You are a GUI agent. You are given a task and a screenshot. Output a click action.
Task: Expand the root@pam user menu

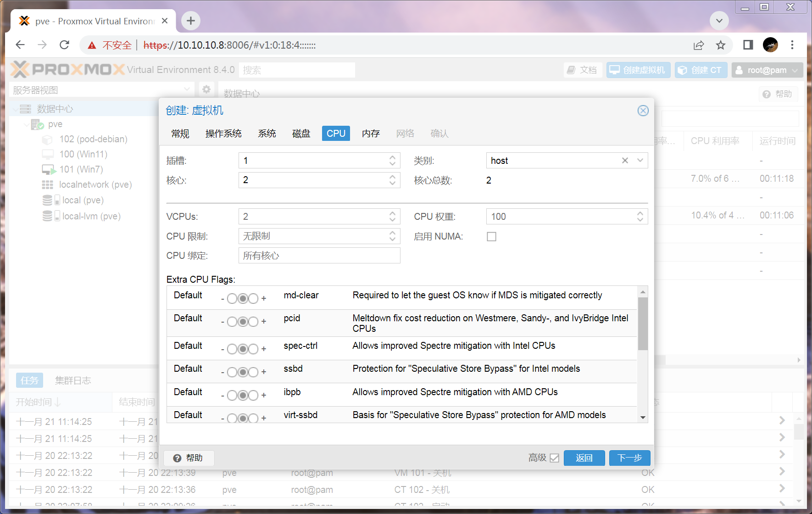[767, 70]
